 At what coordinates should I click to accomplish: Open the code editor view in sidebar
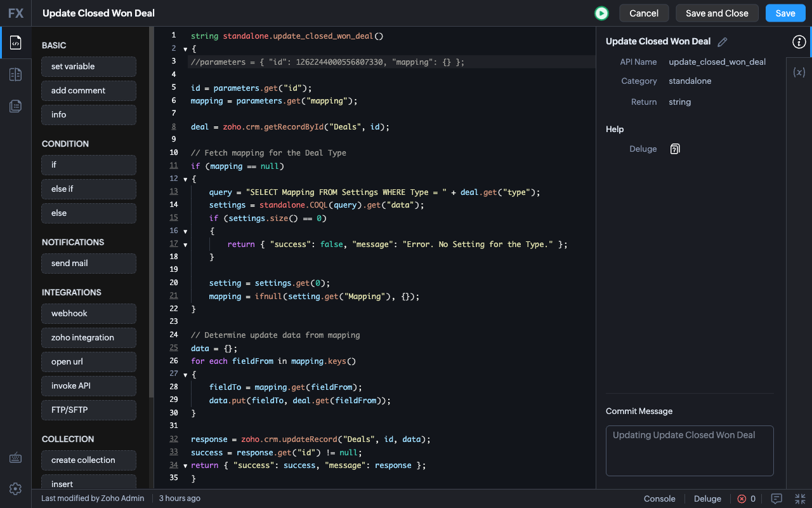[16, 43]
